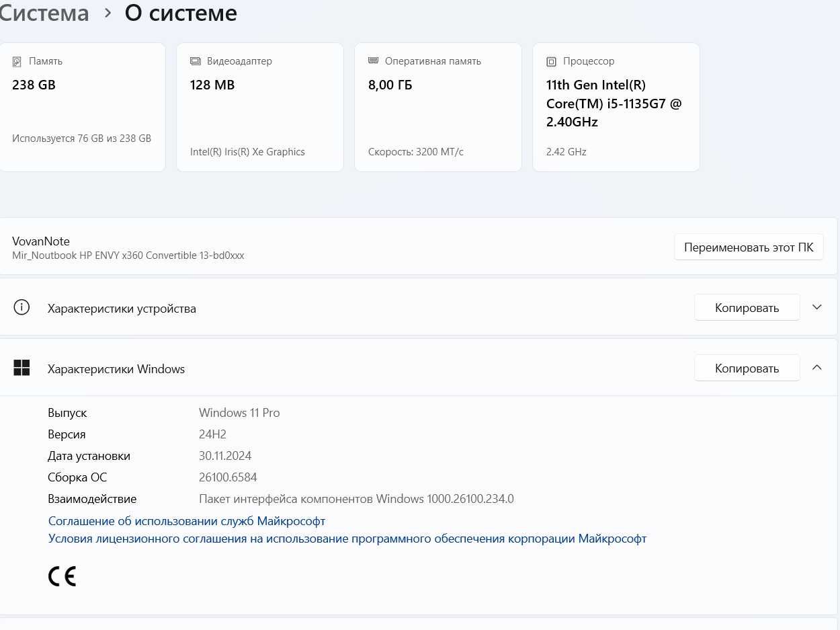
Task: Open Условия лицензионного соглашения Майкрософт link
Action: click(347, 539)
